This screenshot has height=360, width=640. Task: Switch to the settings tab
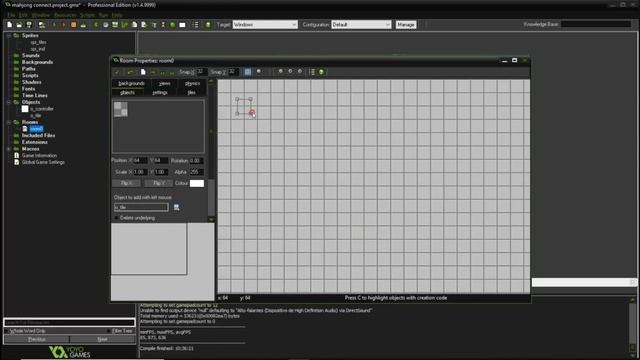(x=160, y=93)
